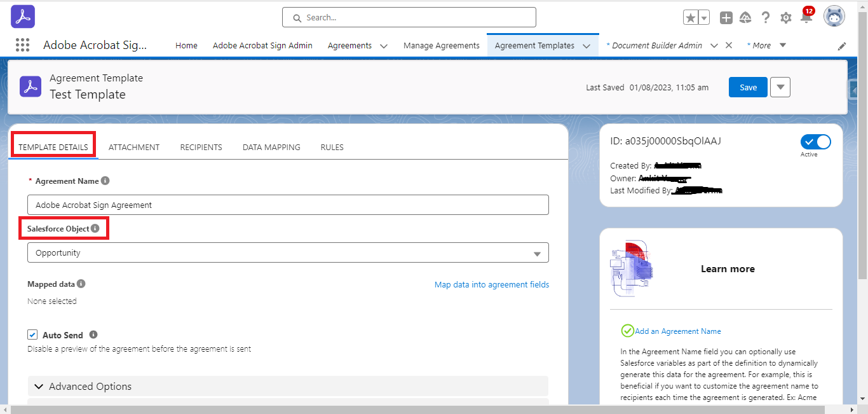Viewport: 868px width, 414px height.
Task: Click into the Search box
Action: [409, 17]
